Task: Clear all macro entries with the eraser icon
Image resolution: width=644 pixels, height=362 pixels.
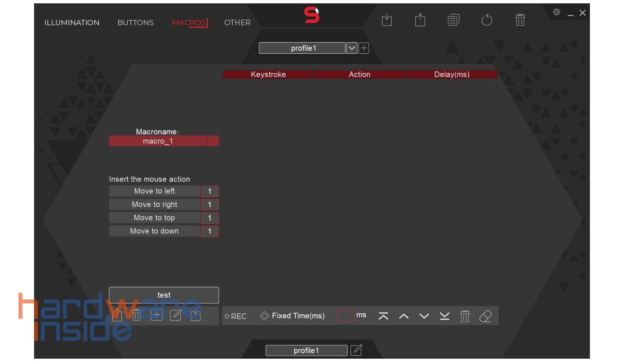Action: [486, 316]
